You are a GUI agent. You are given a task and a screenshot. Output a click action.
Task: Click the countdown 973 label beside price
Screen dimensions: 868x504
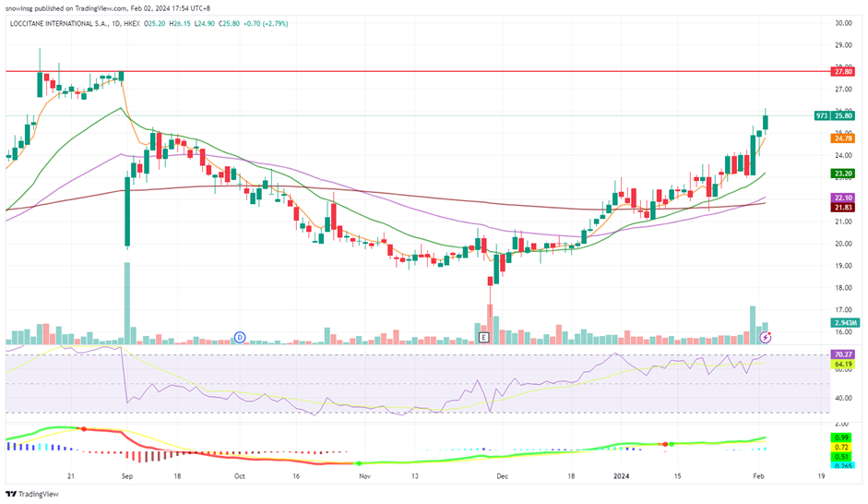822,115
